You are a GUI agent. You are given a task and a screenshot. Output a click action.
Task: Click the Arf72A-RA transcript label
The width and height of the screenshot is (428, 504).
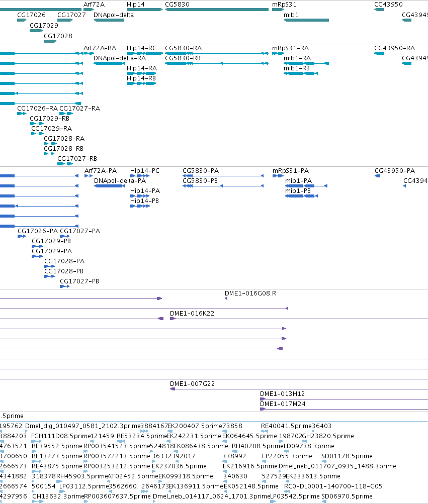(100, 48)
